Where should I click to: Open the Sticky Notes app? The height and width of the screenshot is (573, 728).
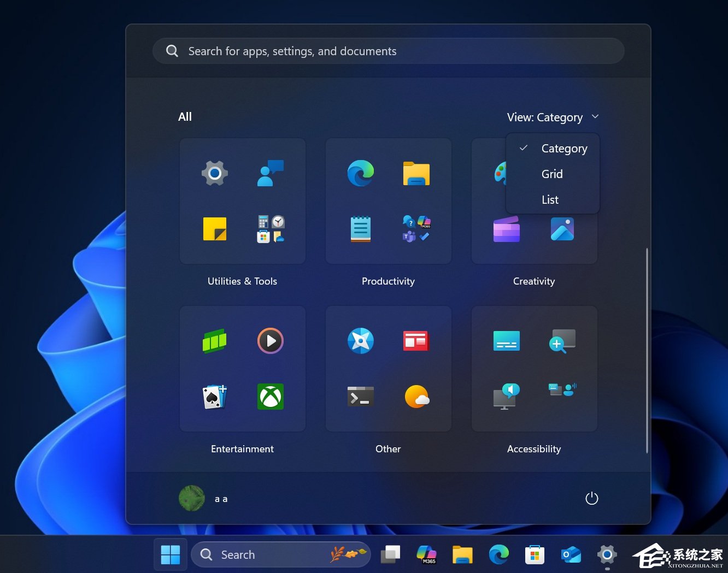(215, 229)
